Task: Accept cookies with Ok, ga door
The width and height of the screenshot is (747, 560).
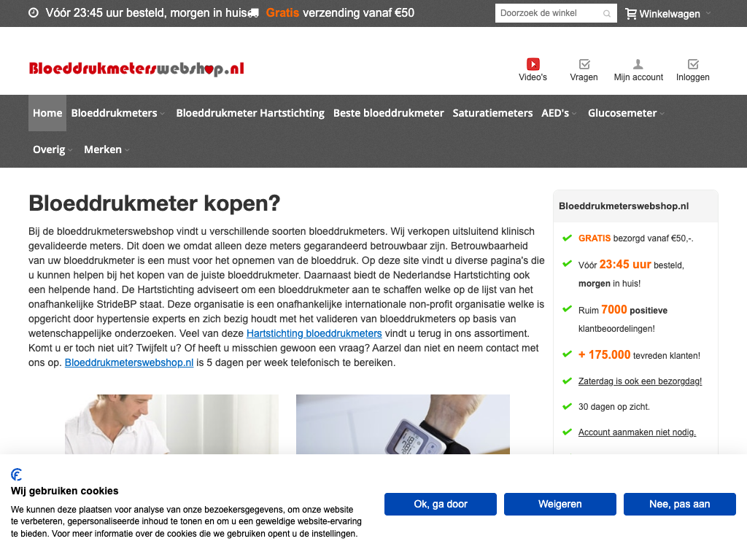Action: click(x=441, y=504)
